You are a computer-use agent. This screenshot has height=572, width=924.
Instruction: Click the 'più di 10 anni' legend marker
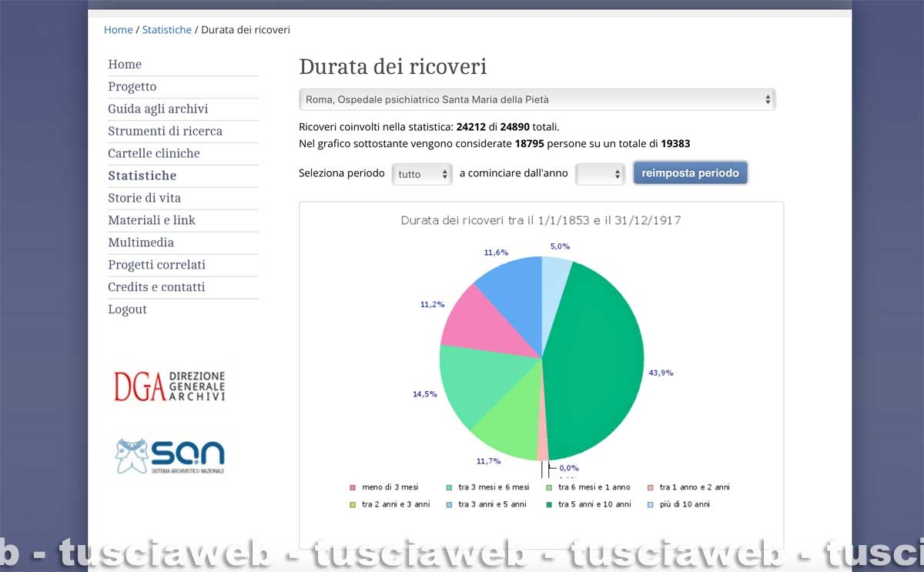point(650,504)
